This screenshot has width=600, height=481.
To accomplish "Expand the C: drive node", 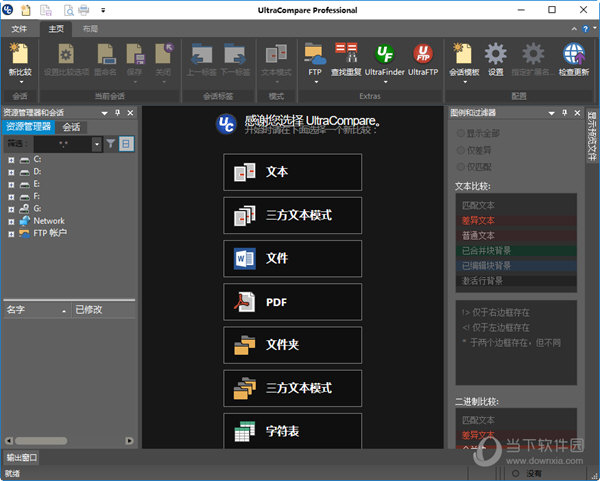I will [11, 160].
